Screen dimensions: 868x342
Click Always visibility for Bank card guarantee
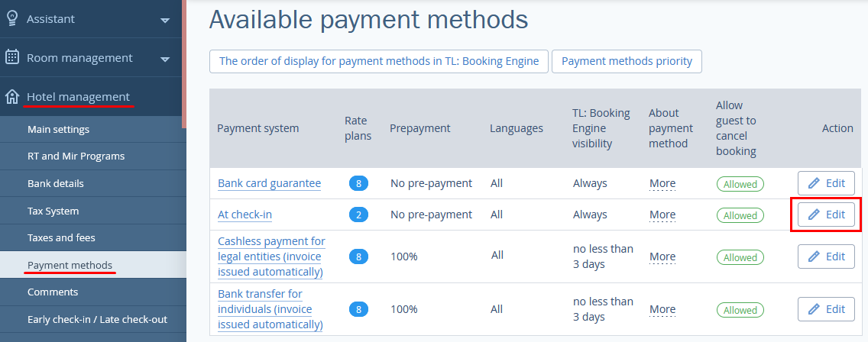pos(590,184)
